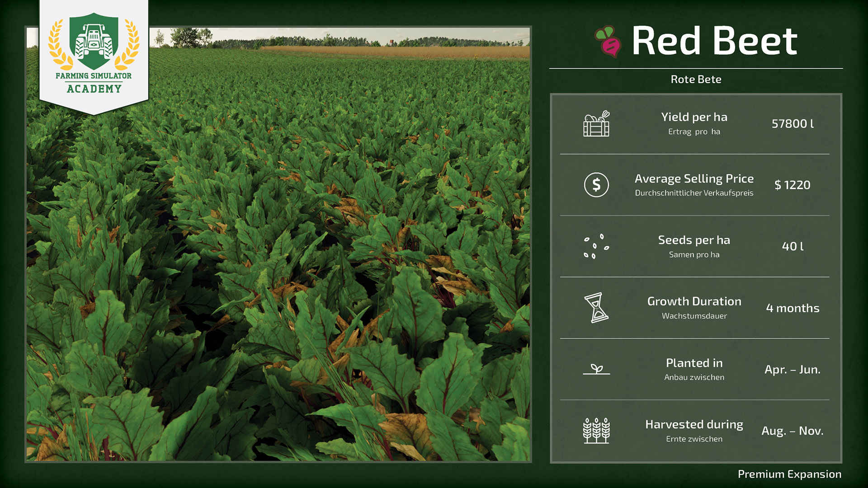
Task: Click the 4 months duration value
Action: (x=793, y=308)
